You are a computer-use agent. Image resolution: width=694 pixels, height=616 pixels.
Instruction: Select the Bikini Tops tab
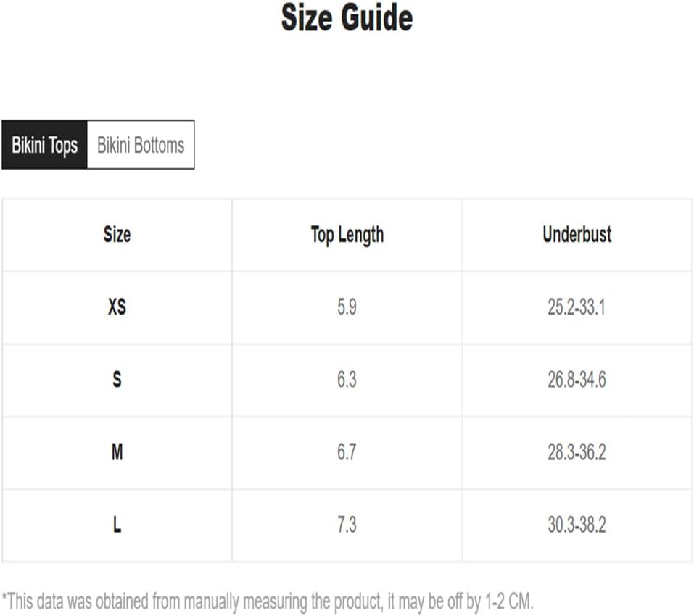point(45,145)
